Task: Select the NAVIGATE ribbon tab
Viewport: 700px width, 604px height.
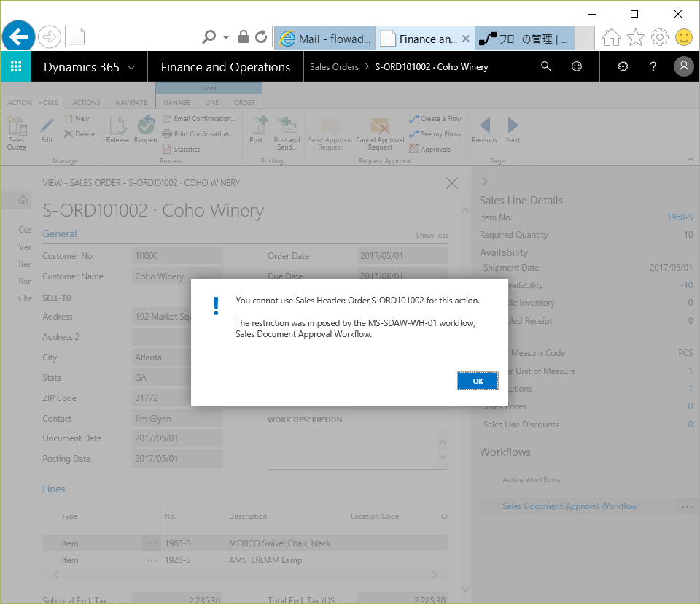Action: click(x=131, y=102)
